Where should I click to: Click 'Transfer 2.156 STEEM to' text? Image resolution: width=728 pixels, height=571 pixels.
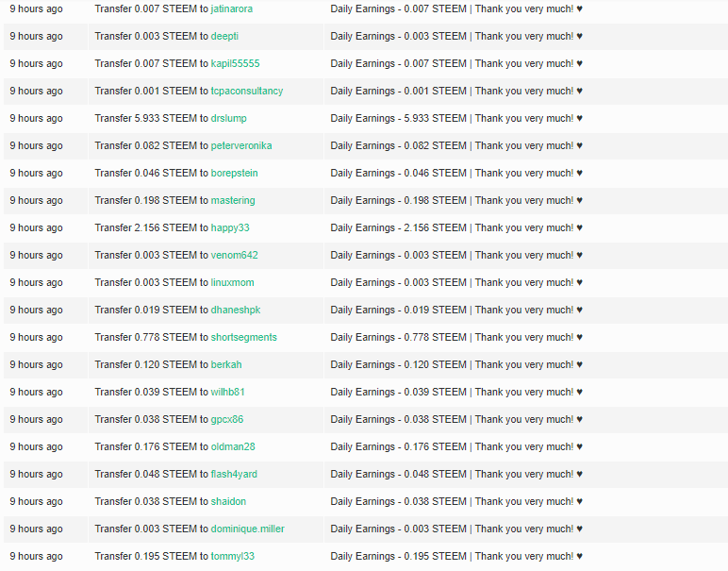pos(152,228)
